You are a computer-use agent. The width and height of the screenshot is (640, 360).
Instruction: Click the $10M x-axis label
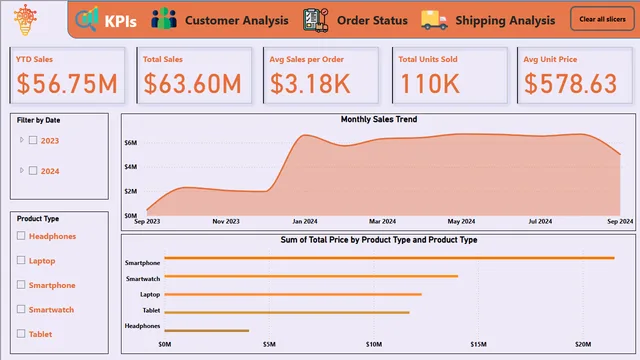(x=374, y=344)
